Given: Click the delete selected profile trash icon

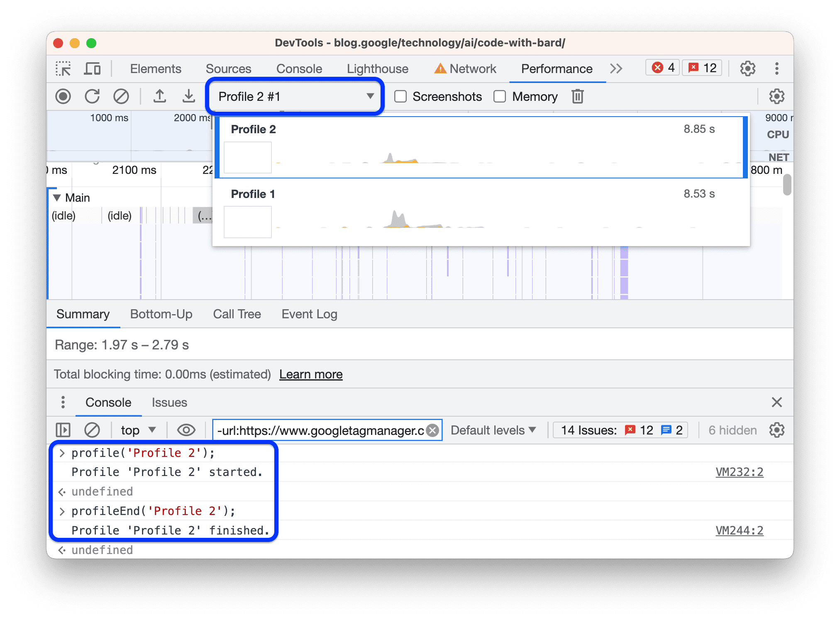Looking at the screenshot, I should pos(577,96).
